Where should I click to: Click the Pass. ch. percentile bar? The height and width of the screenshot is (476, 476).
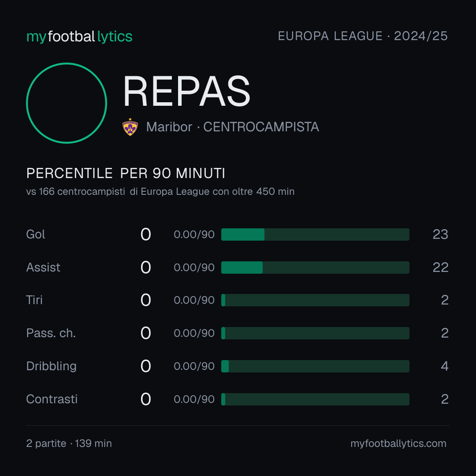pos(315,333)
